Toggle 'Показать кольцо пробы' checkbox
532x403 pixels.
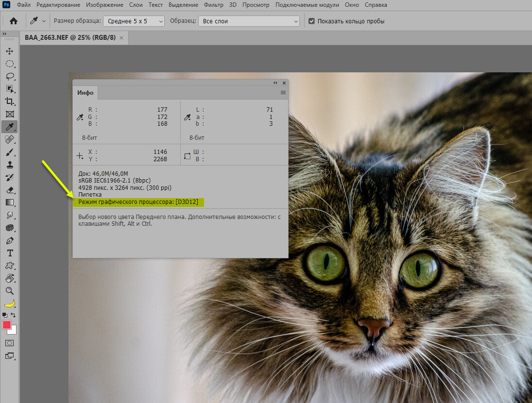[x=311, y=21]
